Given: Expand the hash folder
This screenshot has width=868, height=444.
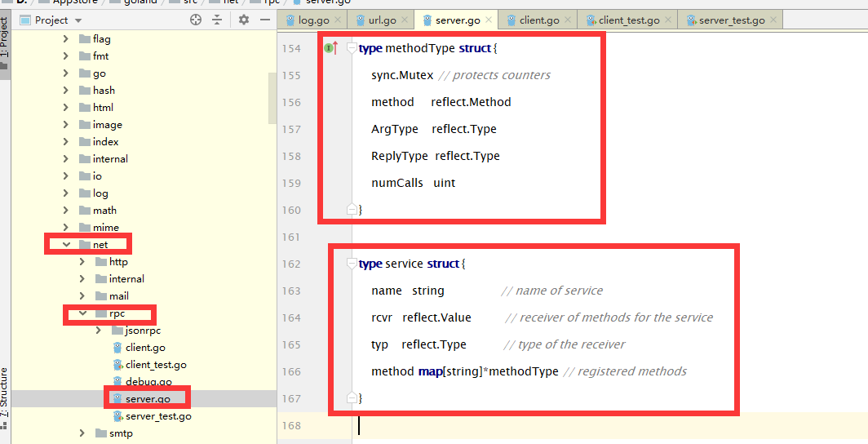Looking at the screenshot, I should (66, 91).
